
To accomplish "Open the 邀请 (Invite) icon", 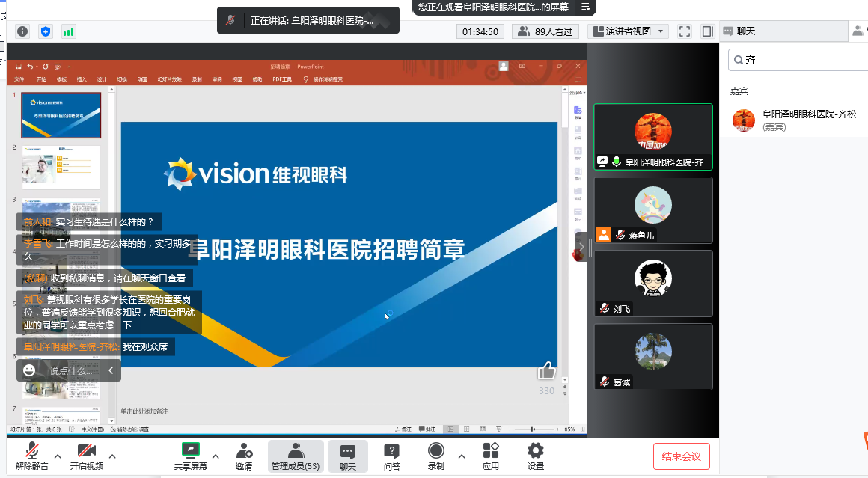I will (x=244, y=450).
